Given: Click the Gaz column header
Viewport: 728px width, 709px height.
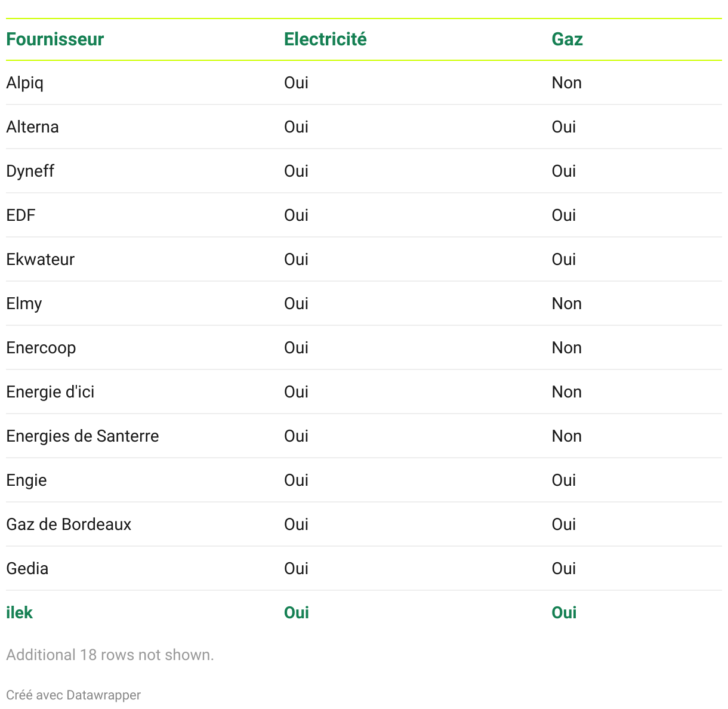Looking at the screenshot, I should (x=567, y=39).
